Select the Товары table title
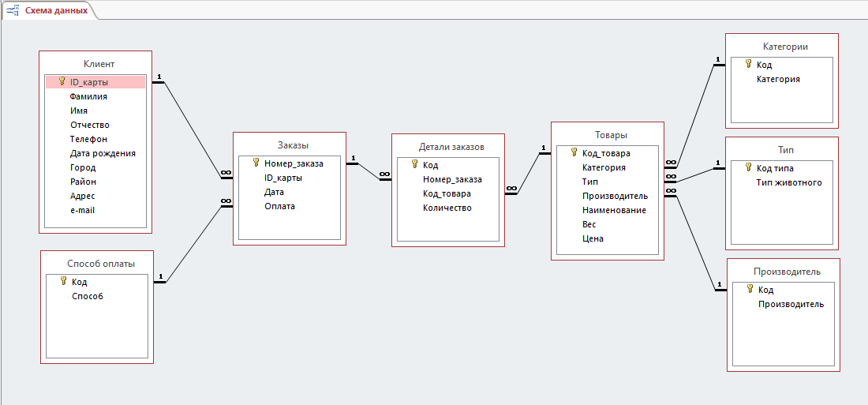Screen dimensions: 868x405 coord(611,134)
